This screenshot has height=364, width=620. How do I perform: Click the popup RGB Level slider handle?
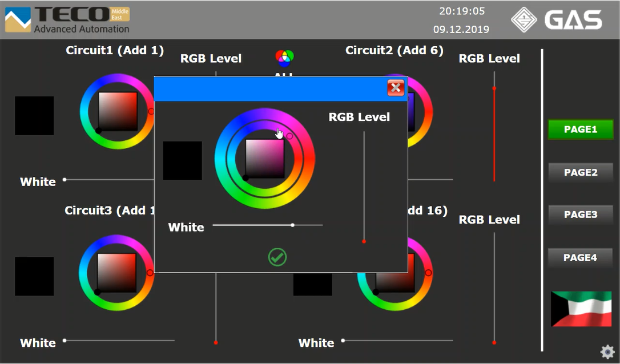coord(364,241)
